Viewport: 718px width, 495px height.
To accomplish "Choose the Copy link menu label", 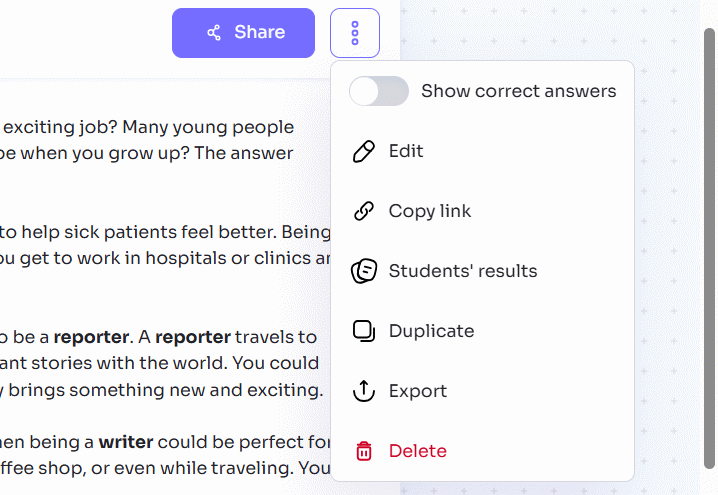I will pyautogui.click(x=430, y=211).
